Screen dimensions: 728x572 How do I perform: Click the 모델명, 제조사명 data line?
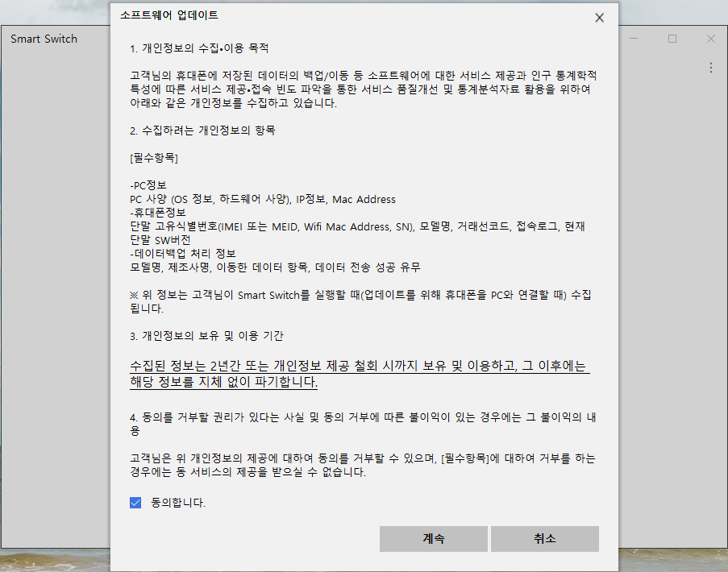point(275,267)
